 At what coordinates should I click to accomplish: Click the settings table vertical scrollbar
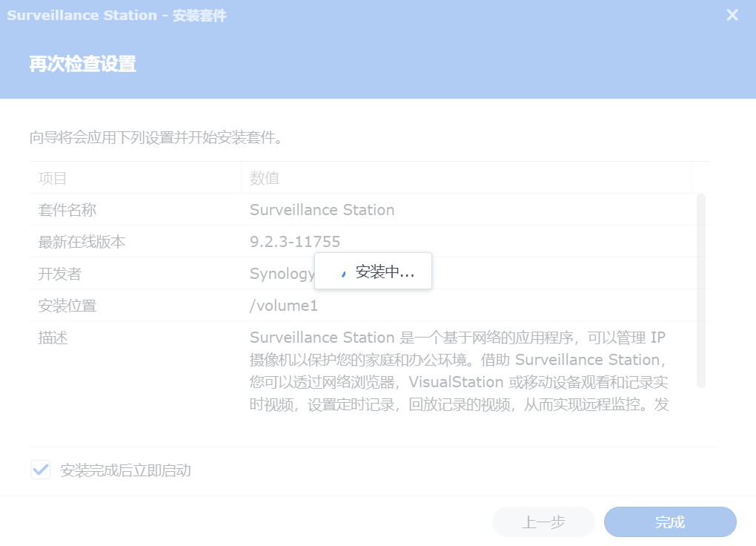[700, 289]
